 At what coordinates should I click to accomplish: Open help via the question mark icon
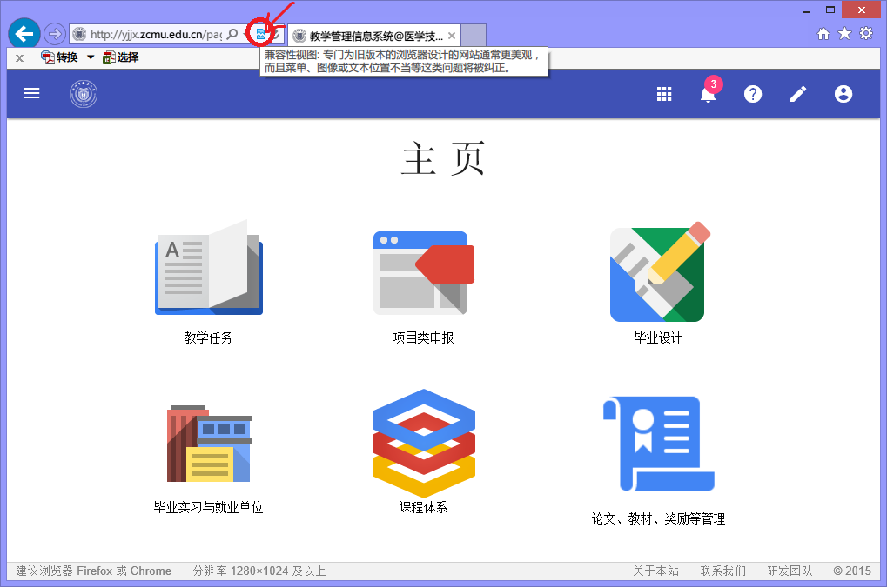753,95
